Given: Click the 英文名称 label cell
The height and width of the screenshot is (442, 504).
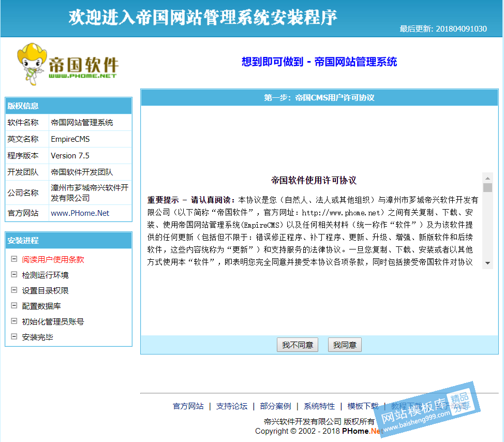Looking at the screenshot, I should coord(27,139).
